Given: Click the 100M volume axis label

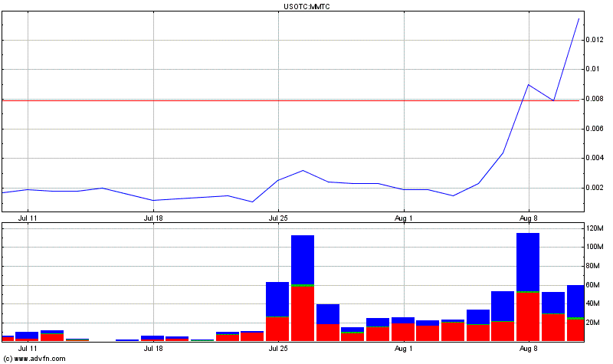Looking at the screenshot, I should [x=595, y=247].
